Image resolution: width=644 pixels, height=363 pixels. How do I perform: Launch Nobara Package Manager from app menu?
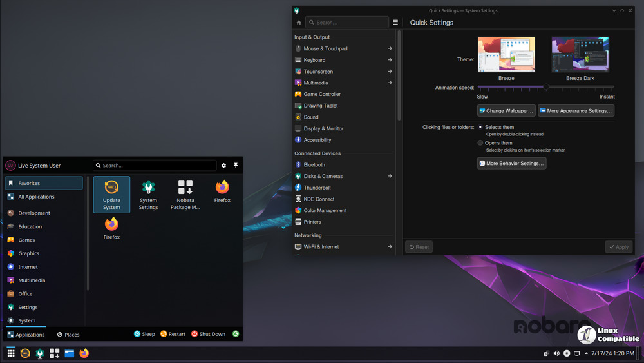185,193
